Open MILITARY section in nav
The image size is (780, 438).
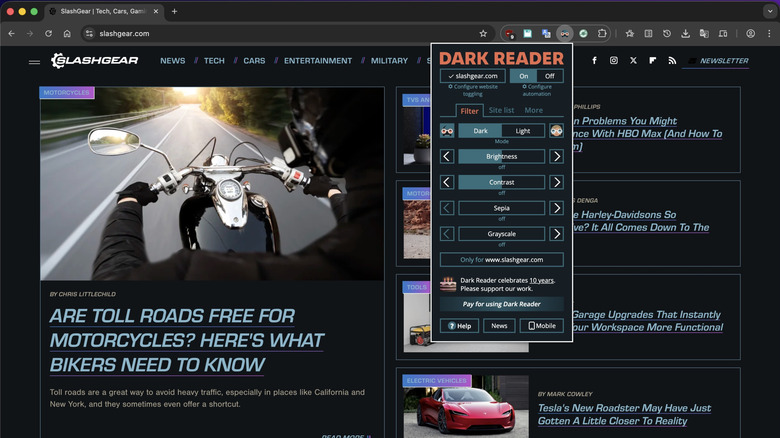coord(390,61)
